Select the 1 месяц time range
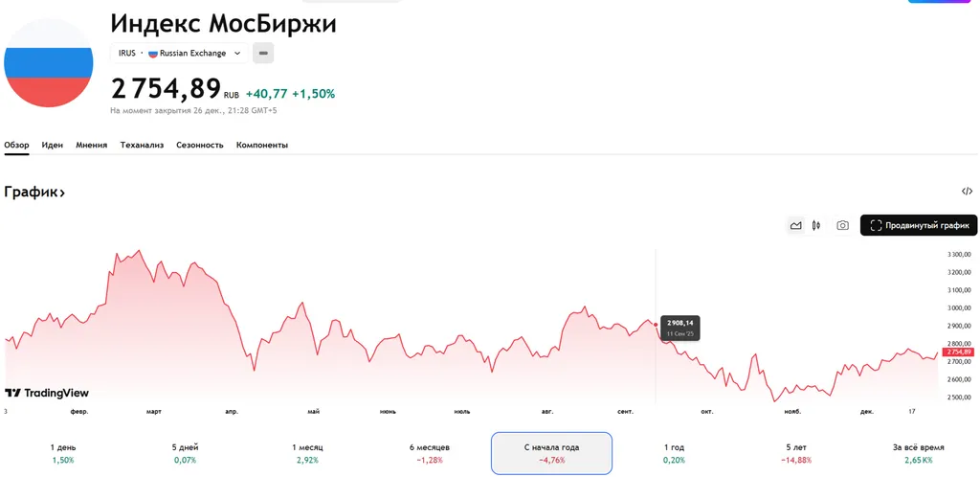The width and height of the screenshot is (980, 477). click(x=307, y=453)
